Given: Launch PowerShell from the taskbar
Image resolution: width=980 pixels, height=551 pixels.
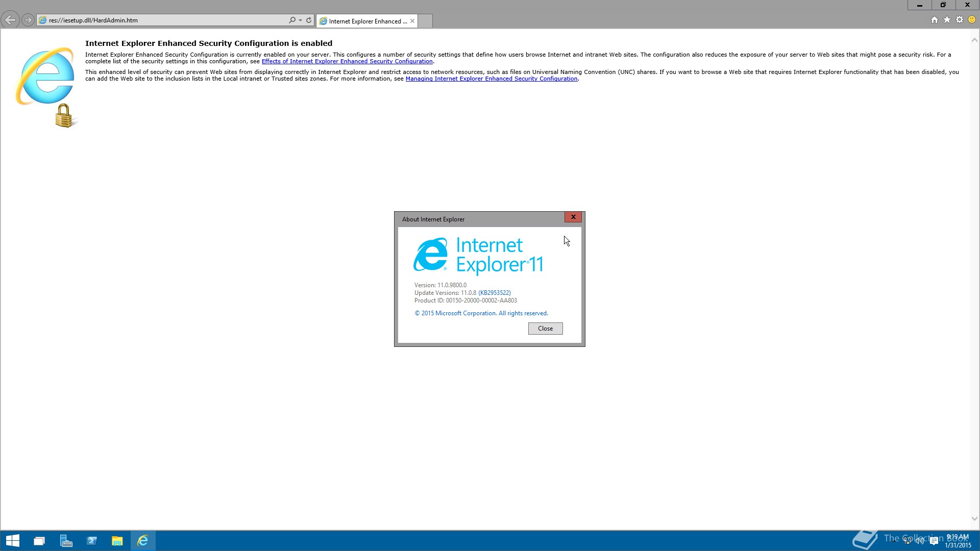Looking at the screenshot, I should pos(92,541).
